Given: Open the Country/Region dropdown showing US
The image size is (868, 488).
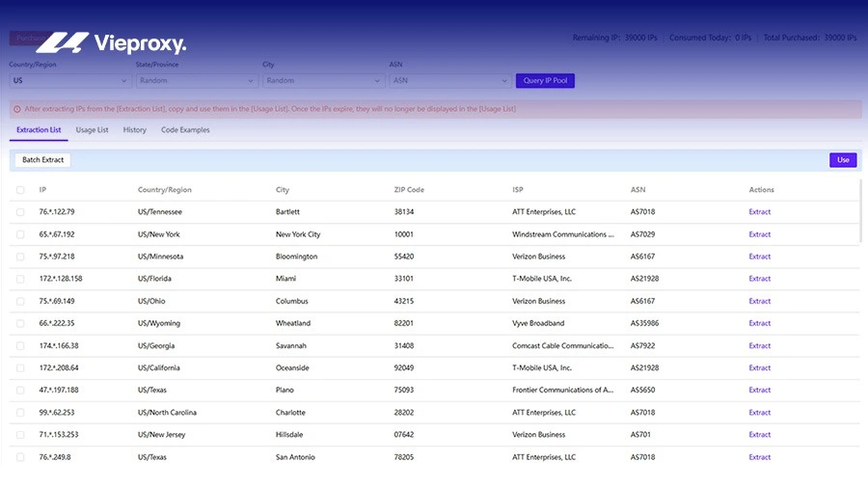Looking at the screenshot, I should [x=70, y=81].
